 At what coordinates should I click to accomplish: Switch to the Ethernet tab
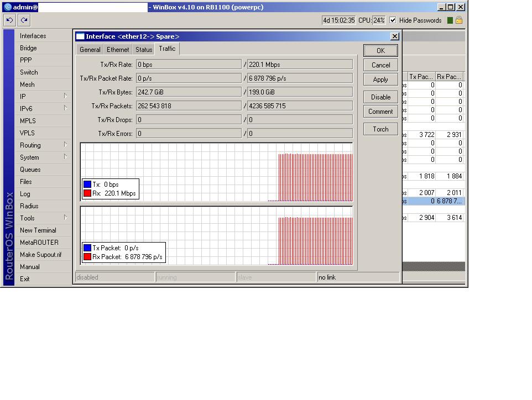tap(118, 50)
